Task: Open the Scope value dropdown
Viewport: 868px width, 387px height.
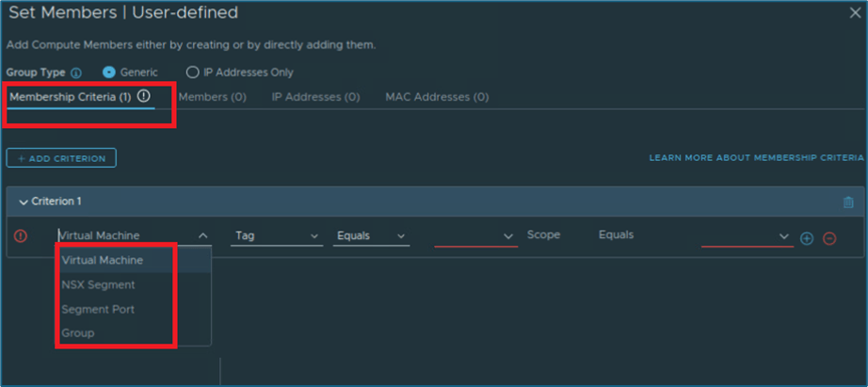Action: point(747,236)
